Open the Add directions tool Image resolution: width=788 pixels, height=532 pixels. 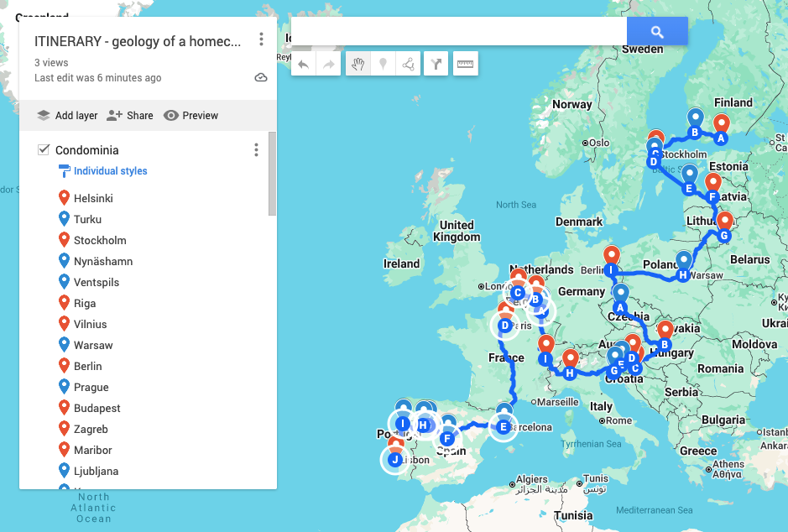pos(436,64)
